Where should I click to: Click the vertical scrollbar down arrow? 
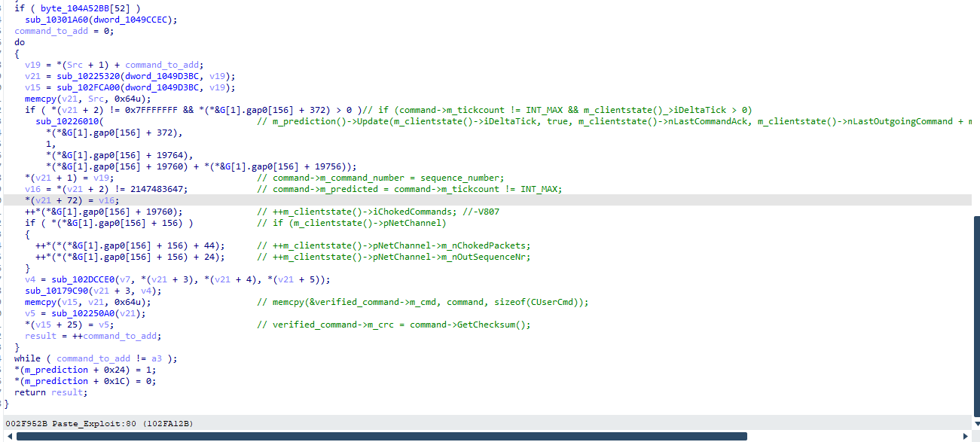tap(976, 425)
